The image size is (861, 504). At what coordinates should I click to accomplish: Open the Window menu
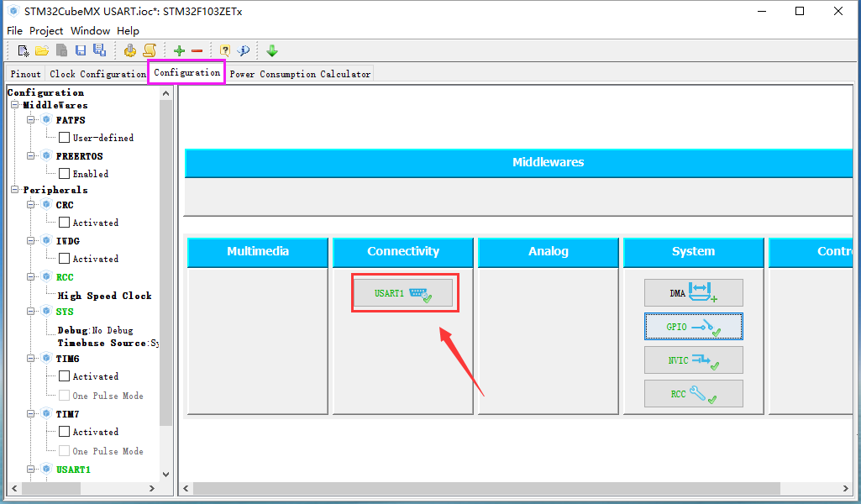(90, 31)
